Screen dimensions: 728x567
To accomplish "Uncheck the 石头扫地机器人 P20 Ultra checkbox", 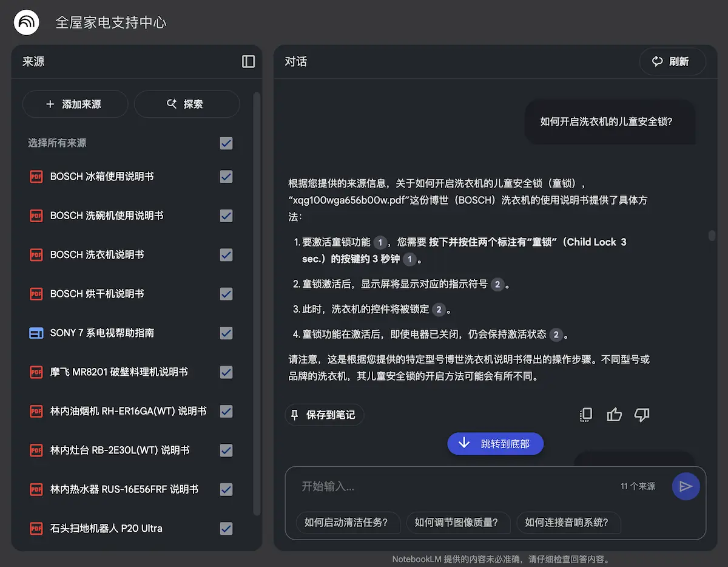I will (x=226, y=528).
